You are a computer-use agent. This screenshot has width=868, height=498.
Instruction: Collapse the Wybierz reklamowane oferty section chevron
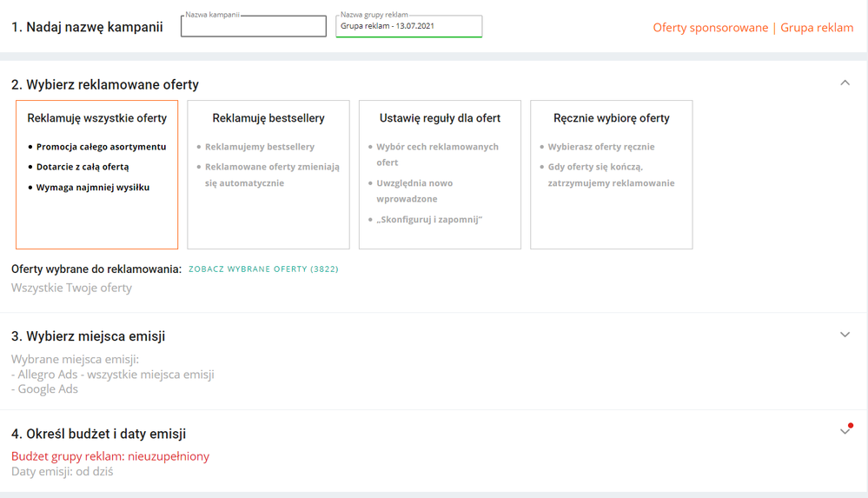click(845, 83)
